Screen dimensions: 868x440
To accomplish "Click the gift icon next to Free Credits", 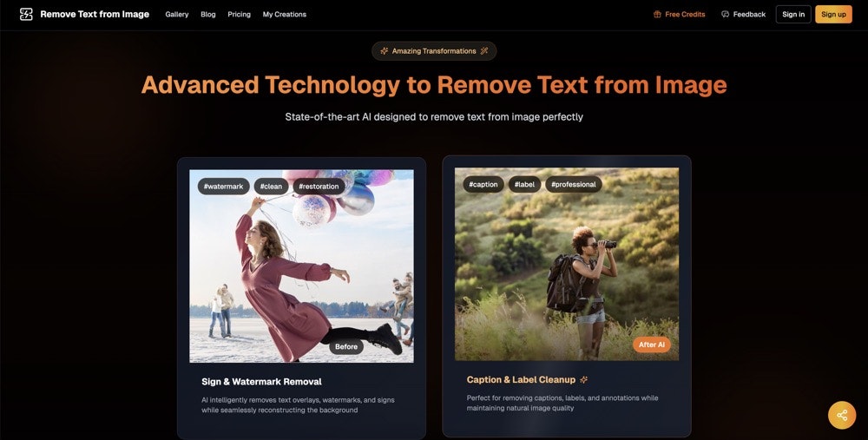I will pos(657,15).
